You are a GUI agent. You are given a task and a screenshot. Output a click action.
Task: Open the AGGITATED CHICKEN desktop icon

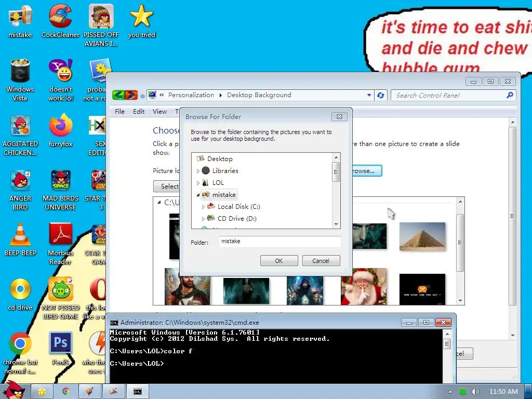click(x=20, y=135)
